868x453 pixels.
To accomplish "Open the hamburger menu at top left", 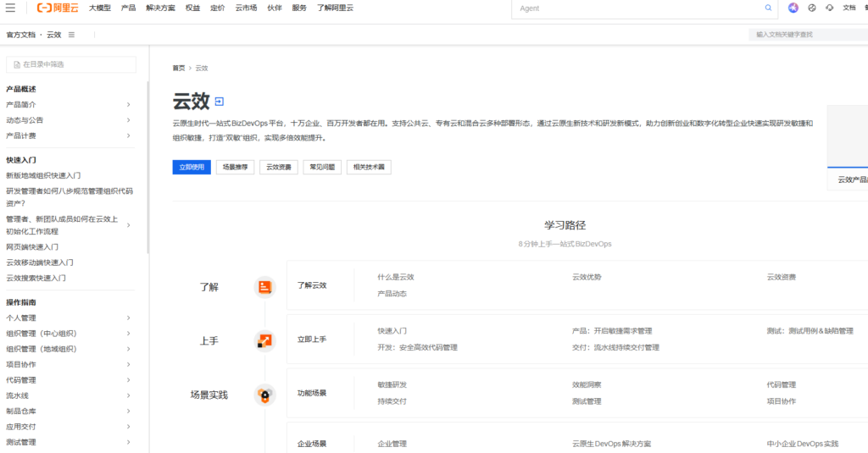I will point(10,8).
